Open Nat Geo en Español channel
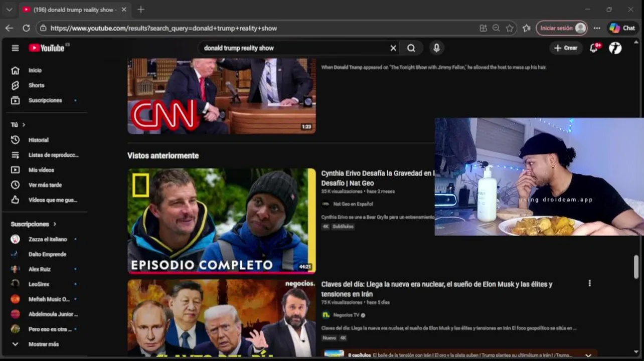Viewport: 644px width, 361px height. click(353, 204)
